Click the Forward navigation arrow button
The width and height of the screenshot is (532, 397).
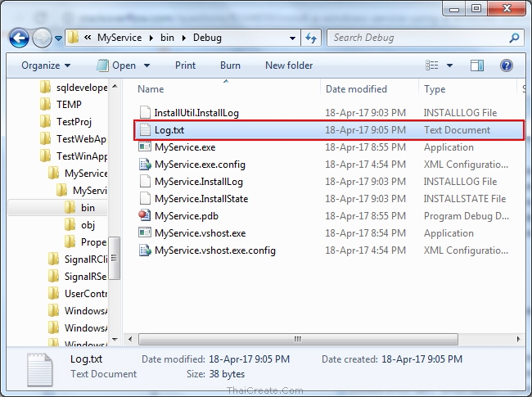(x=42, y=38)
